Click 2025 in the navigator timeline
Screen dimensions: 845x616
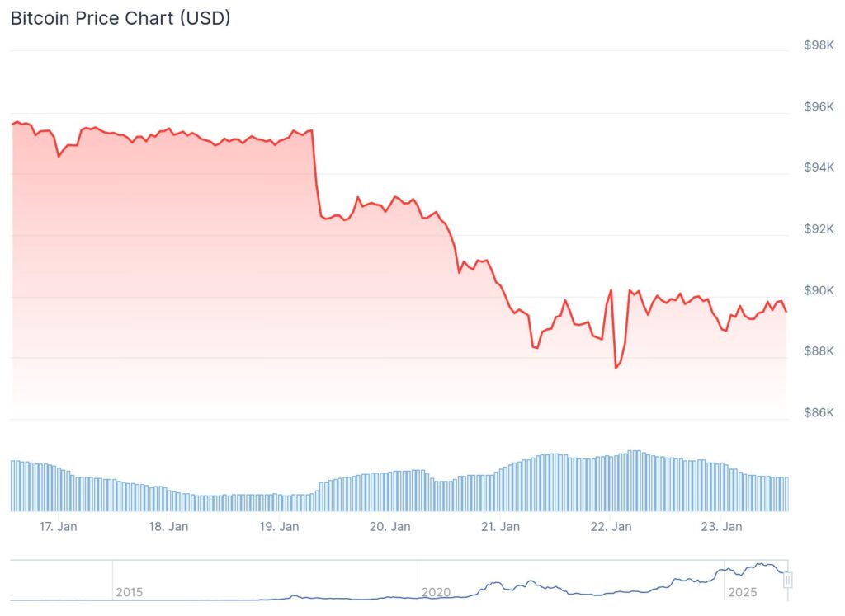click(743, 592)
